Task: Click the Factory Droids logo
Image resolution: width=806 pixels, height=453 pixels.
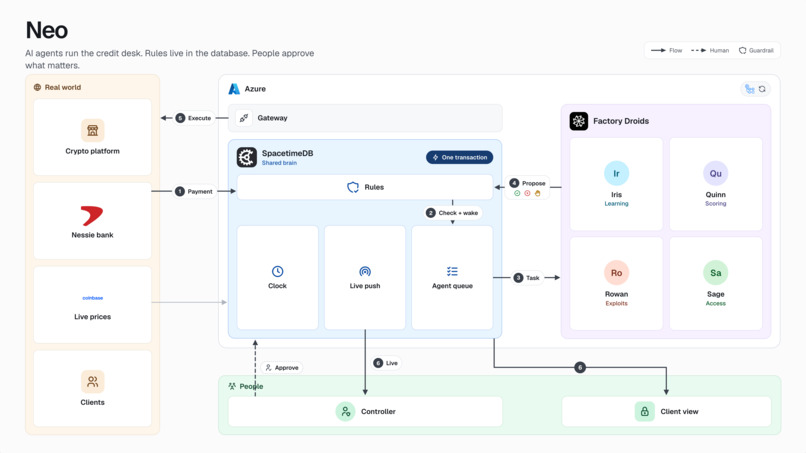Action: [x=579, y=121]
